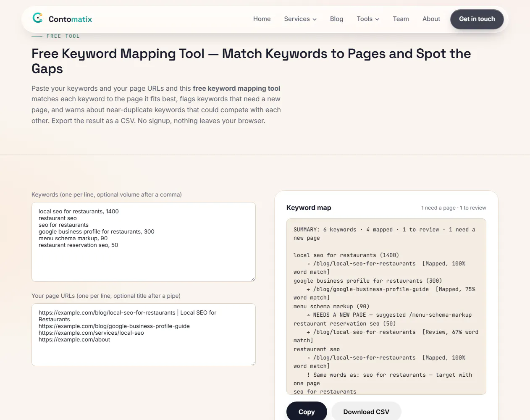Screen dimensions: 530x420
Task: Click the Free Keyword Mapping Tool heading
Action: click(x=251, y=61)
